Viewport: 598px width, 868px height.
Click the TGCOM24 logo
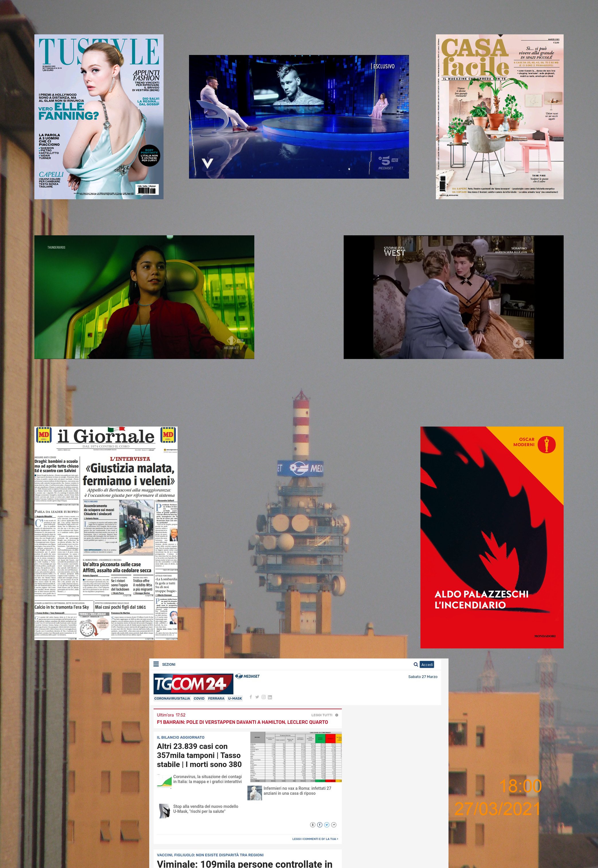[x=193, y=683]
